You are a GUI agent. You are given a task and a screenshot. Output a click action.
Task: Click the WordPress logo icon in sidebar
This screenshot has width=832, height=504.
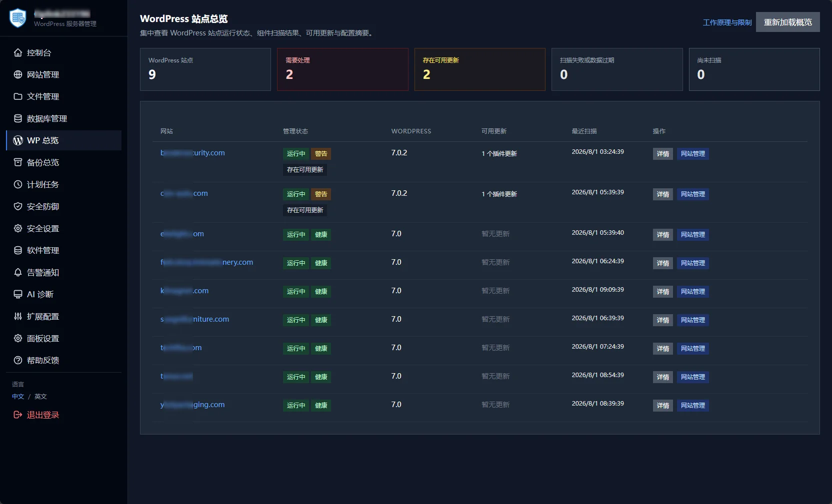tap(18, 140)
